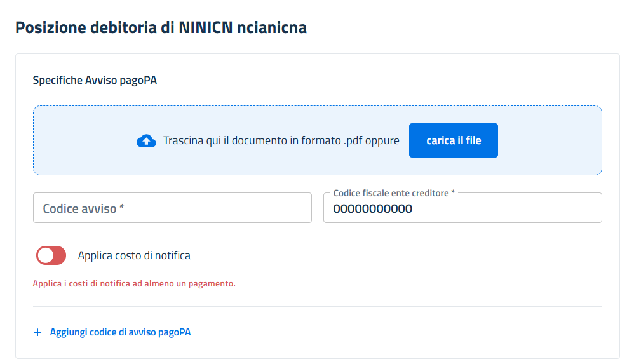Click the plus icon beside Aggiungi codice

tap(37, 332)
